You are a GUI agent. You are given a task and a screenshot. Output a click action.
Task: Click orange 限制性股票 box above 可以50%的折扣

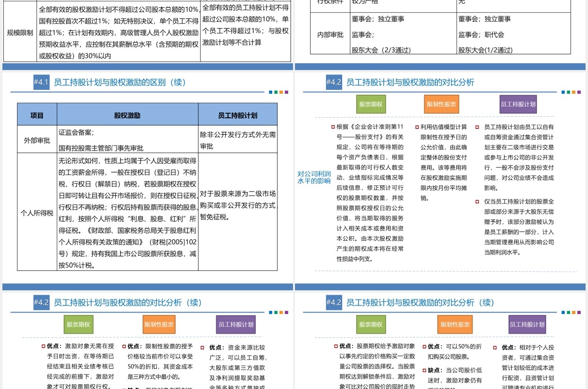(455, 324)
